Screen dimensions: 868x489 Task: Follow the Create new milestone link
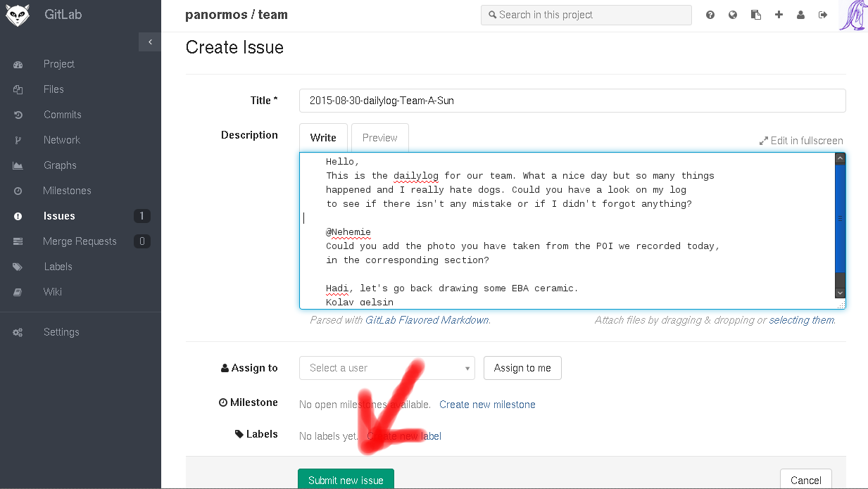[487, 405]
